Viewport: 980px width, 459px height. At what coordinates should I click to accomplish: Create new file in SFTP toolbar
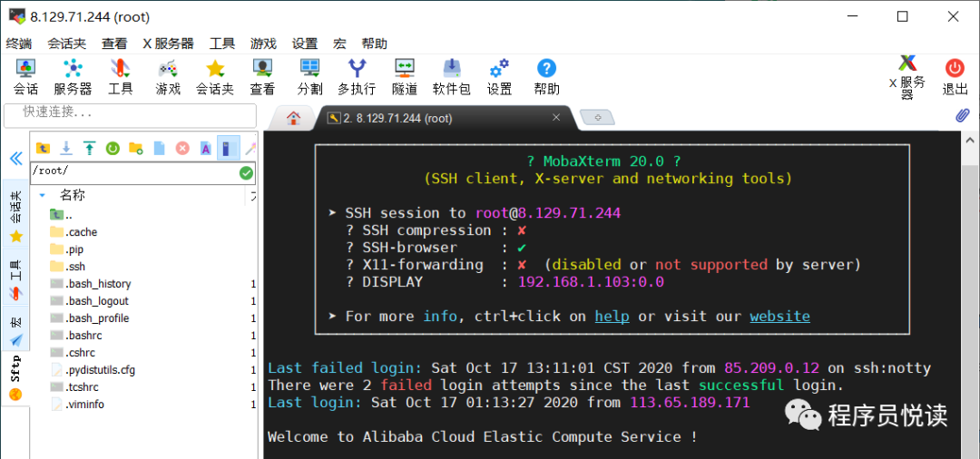click(x=160, y=148)
